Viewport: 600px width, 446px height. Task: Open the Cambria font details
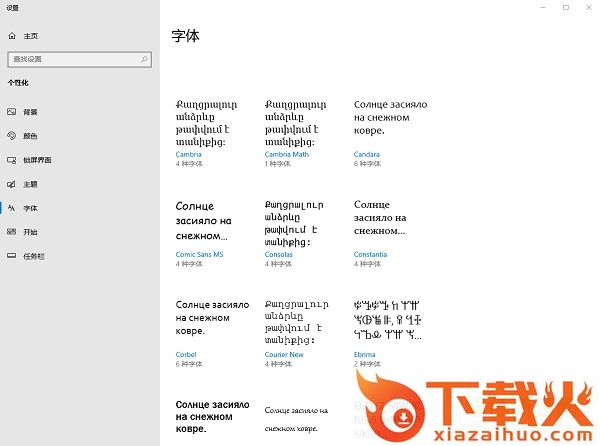click(188, 154)
